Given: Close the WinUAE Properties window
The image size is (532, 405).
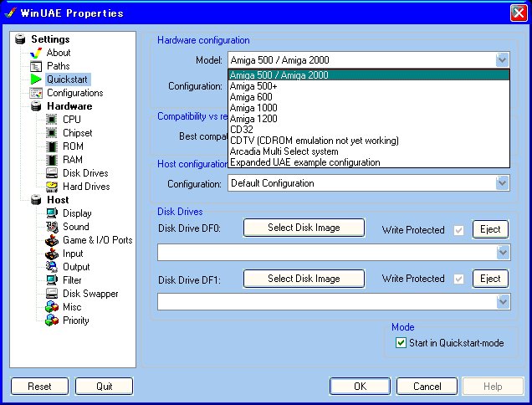Looking at the screenshot, I should pyautogui.click(x=519, y=13).
